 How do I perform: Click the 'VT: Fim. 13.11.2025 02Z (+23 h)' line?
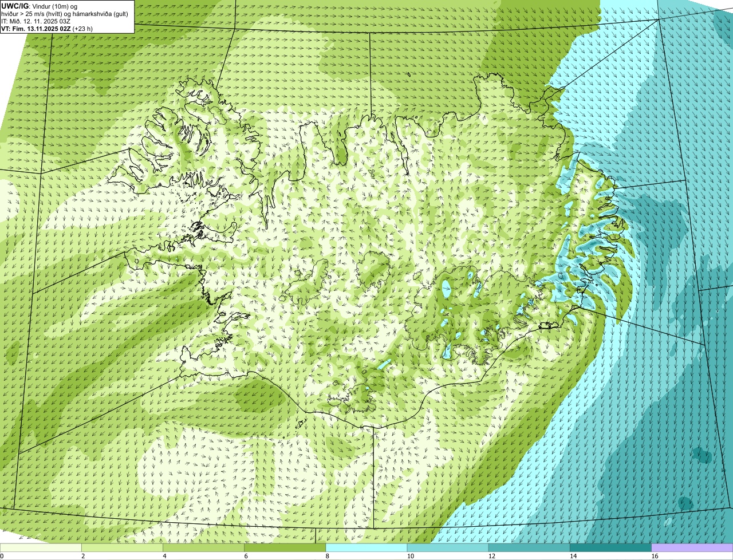(47, 28)
